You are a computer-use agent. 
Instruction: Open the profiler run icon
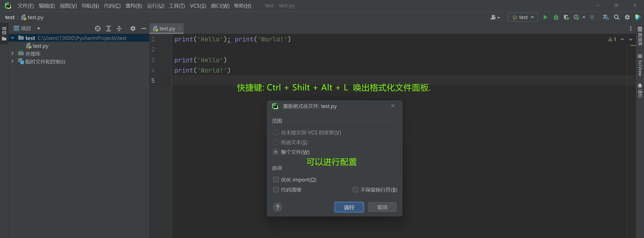577,17
